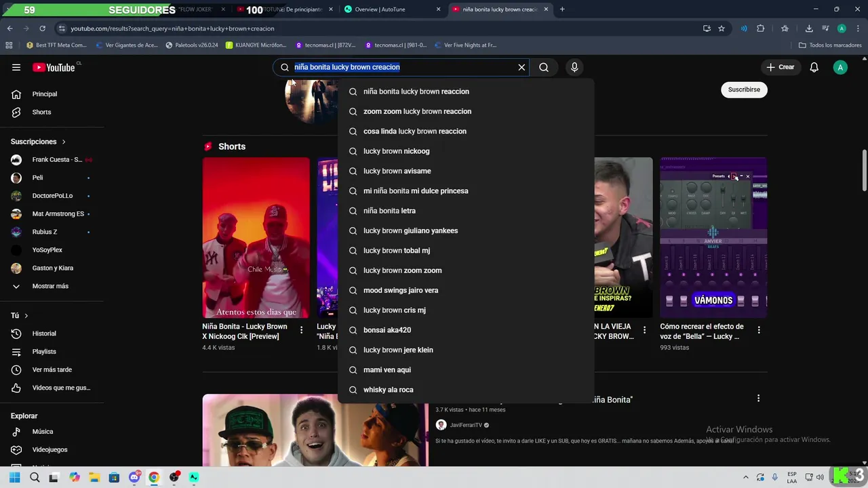The height and width of the screenshot is (488, 868).
Task: Select suggestion zoom zoom lucky brown reaccion
Action: tap(466, 111)
